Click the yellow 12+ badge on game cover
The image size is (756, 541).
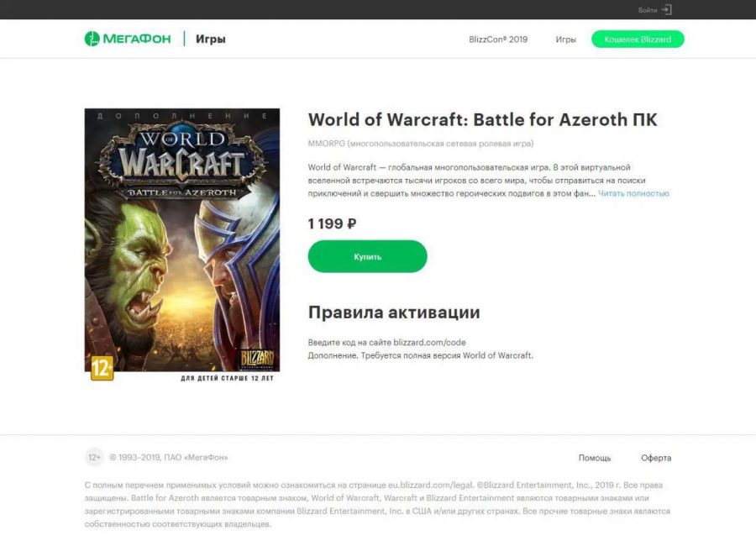coord(102,369)
